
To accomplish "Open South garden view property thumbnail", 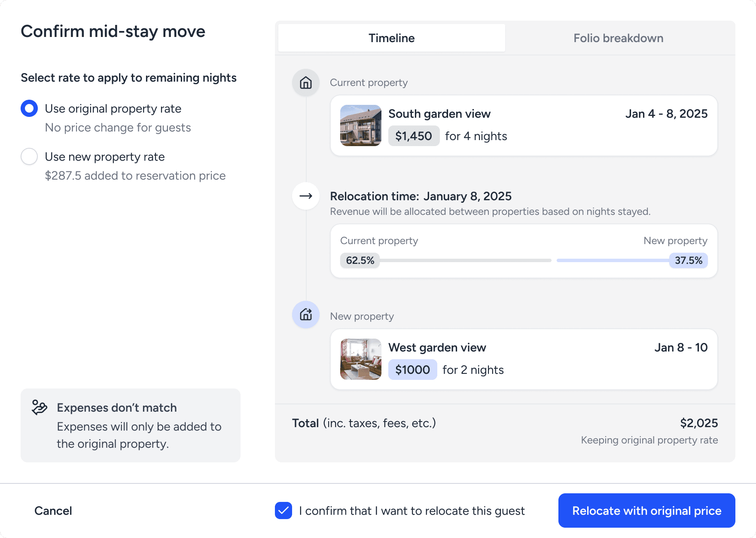I will 361,125.
